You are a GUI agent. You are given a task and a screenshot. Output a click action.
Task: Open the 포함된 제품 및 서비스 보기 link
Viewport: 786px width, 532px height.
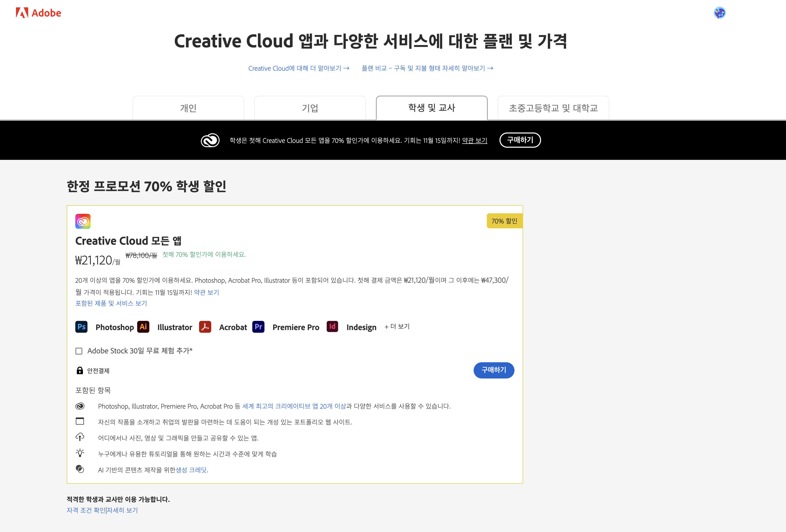click(111, 303)
